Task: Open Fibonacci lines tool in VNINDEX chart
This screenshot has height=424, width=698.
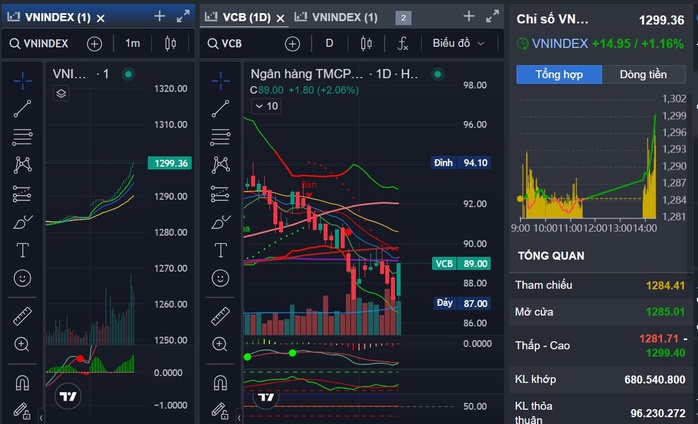Action: [22, 137]
